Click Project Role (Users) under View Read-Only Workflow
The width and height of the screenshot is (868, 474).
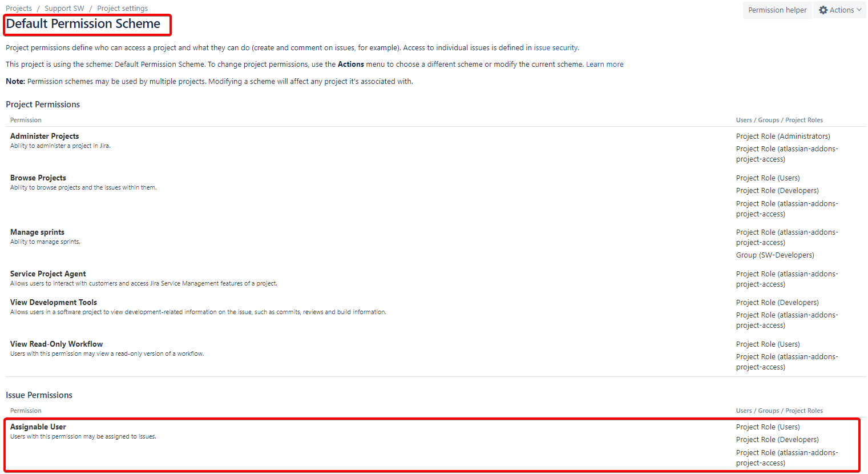[x=768, y=344]
